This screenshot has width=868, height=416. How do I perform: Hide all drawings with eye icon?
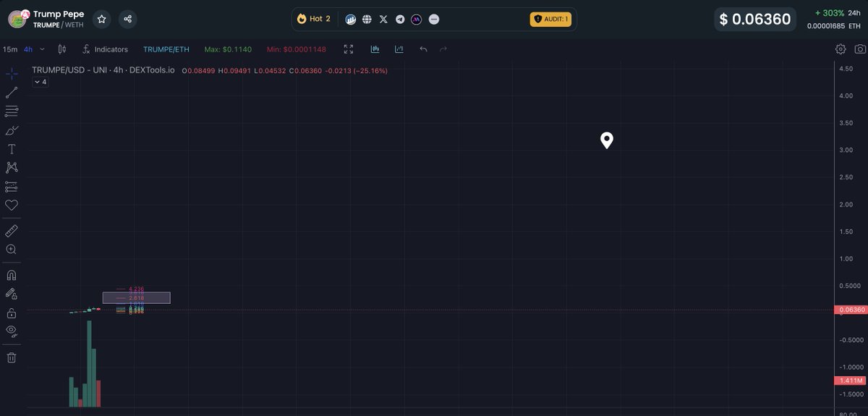pos(12,331)
